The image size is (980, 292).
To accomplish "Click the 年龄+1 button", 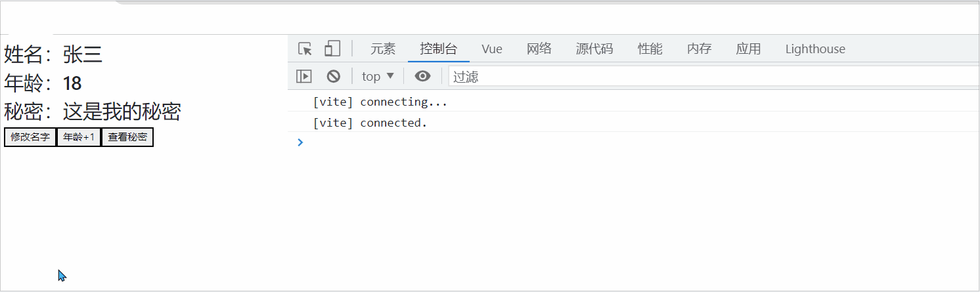I will point(79,137).
